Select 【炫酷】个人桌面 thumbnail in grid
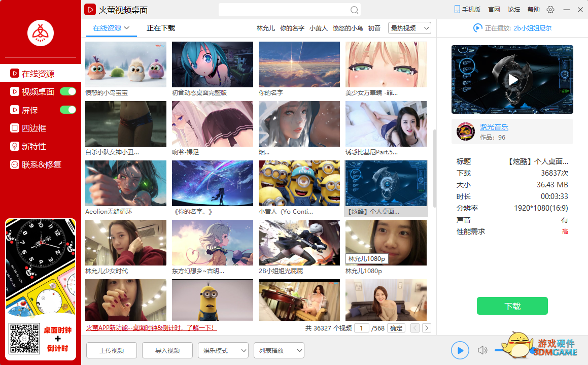 click(386, 183)
